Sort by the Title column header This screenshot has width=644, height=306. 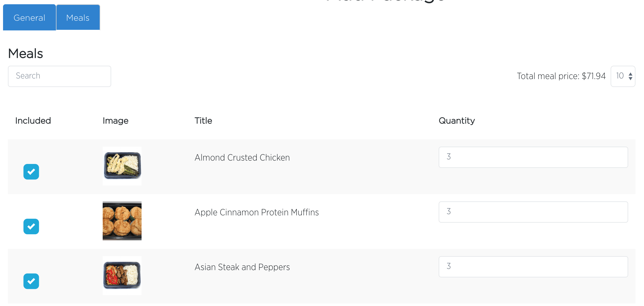click(203, 121)
